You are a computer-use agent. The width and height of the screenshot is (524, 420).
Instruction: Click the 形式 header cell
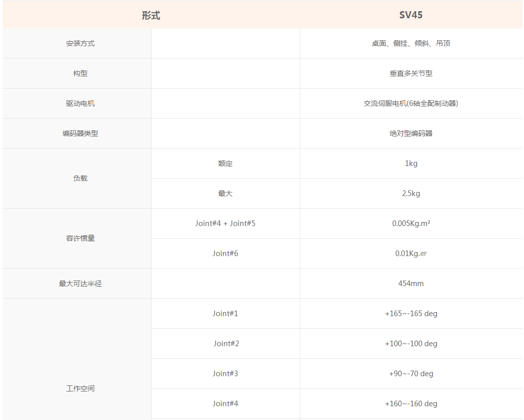coord(151,15)
